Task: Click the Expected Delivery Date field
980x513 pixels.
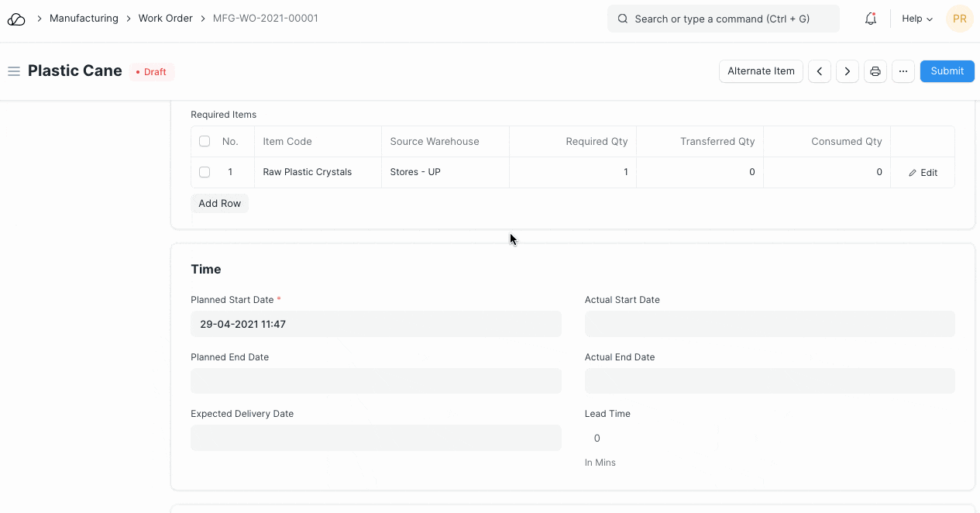Action: (x=376, y=438)
